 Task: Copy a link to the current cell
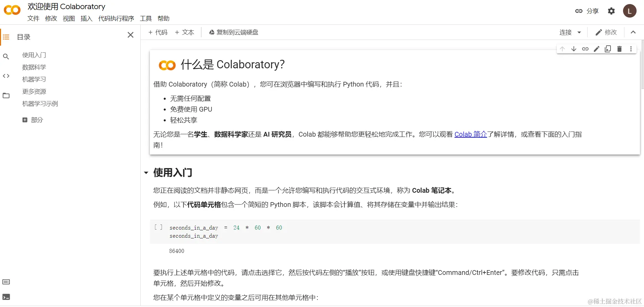585,49
